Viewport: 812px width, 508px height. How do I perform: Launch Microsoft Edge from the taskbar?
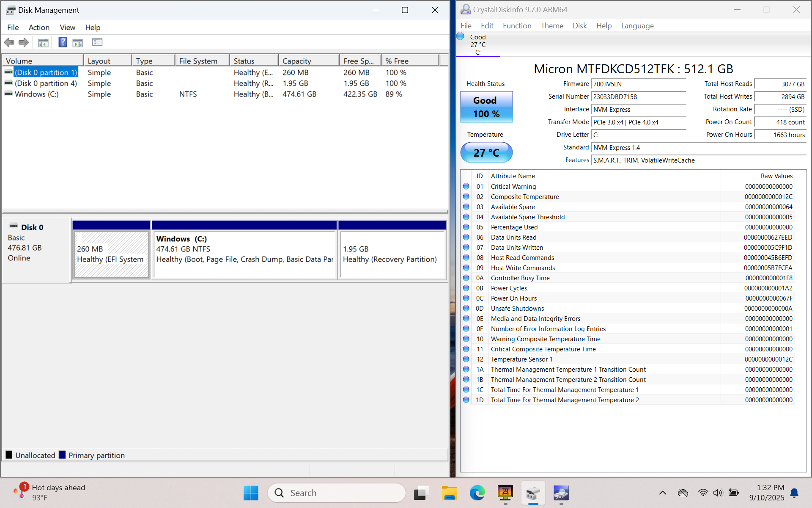coord(477,493)
